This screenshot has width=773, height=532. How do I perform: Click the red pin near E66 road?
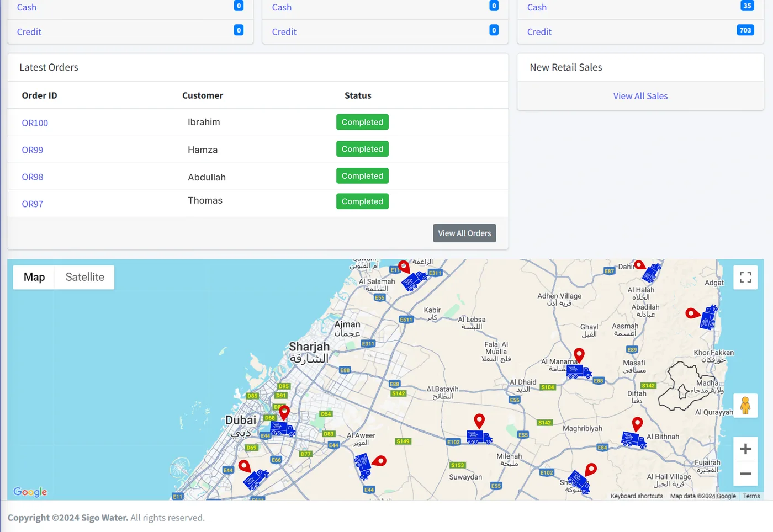[245, 466]
